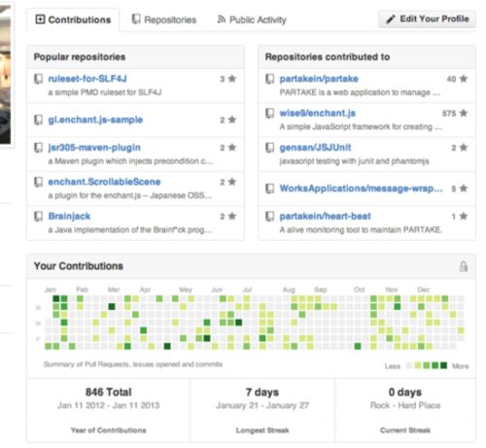Open the gensan/JSJUnit repository link

[x=315, y=148]
